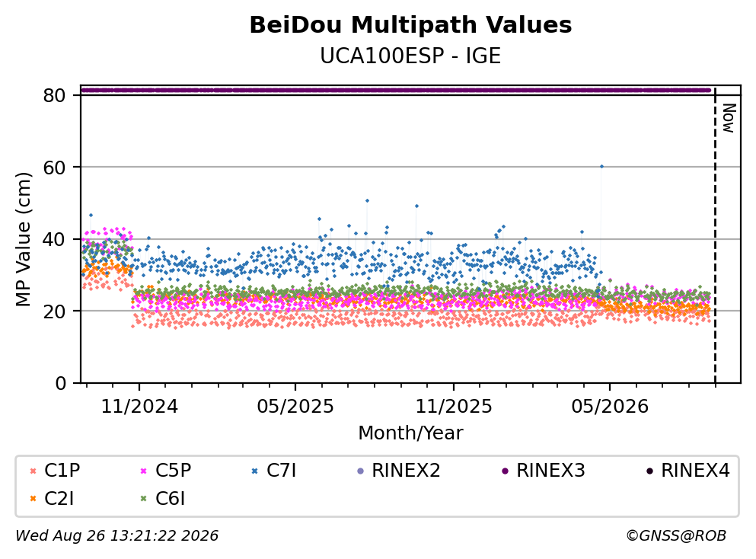
Task: Click the BeiDou Multipath Values title
Action: (410, 25)
